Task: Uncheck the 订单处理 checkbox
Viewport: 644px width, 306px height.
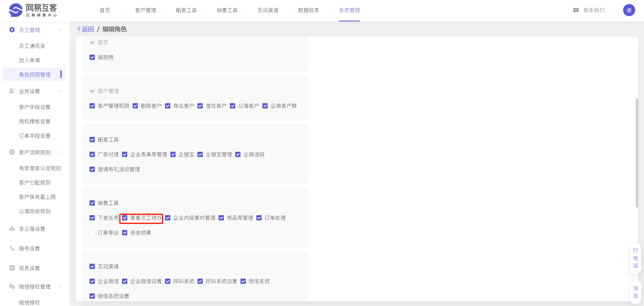Action: [259, 218]
